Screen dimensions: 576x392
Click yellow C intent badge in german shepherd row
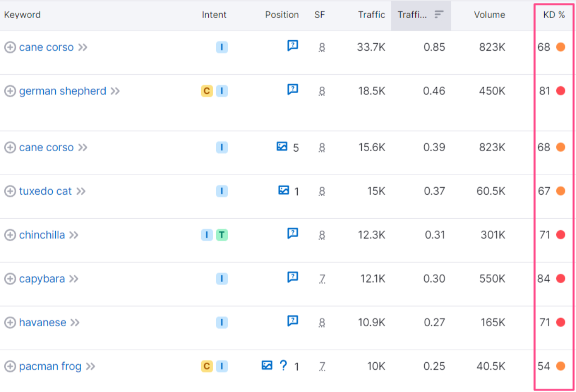tap(206, 91)
